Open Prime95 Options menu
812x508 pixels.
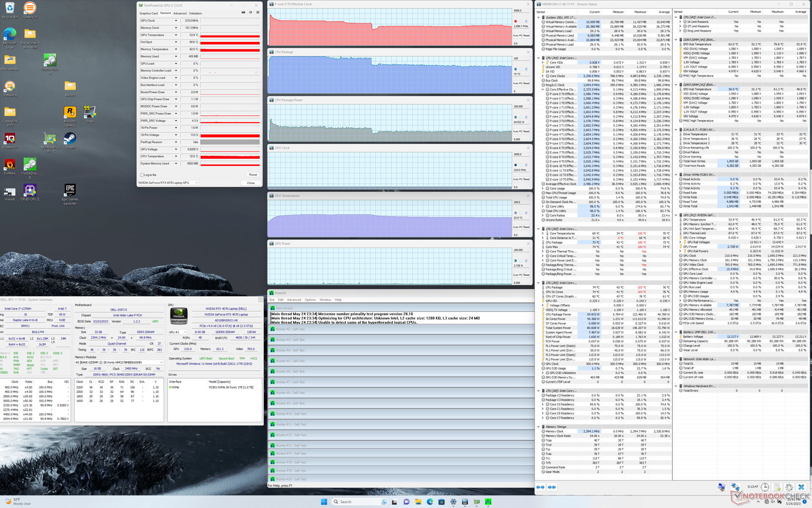tap(310, 300)
